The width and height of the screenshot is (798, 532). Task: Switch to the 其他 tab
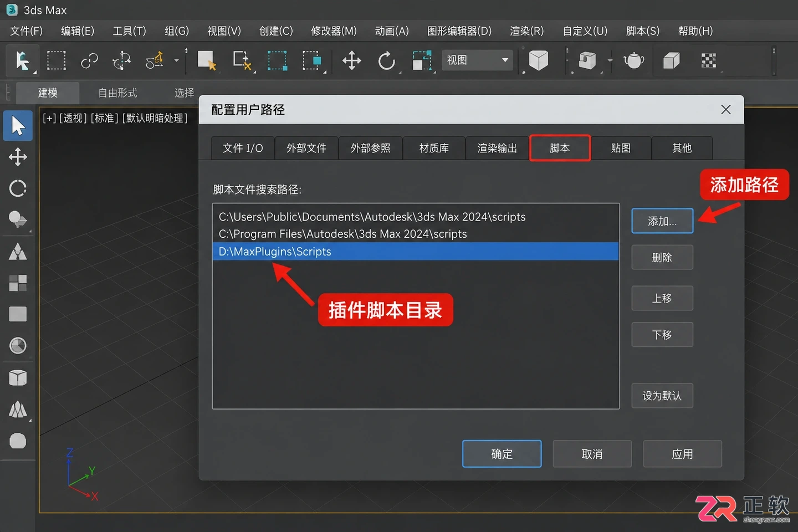(682, 148)
